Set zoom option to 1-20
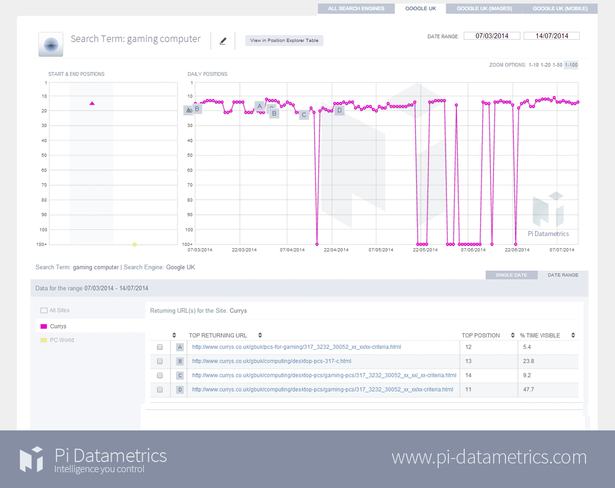This screenshot has height=488, width=615. pos(545,65)
